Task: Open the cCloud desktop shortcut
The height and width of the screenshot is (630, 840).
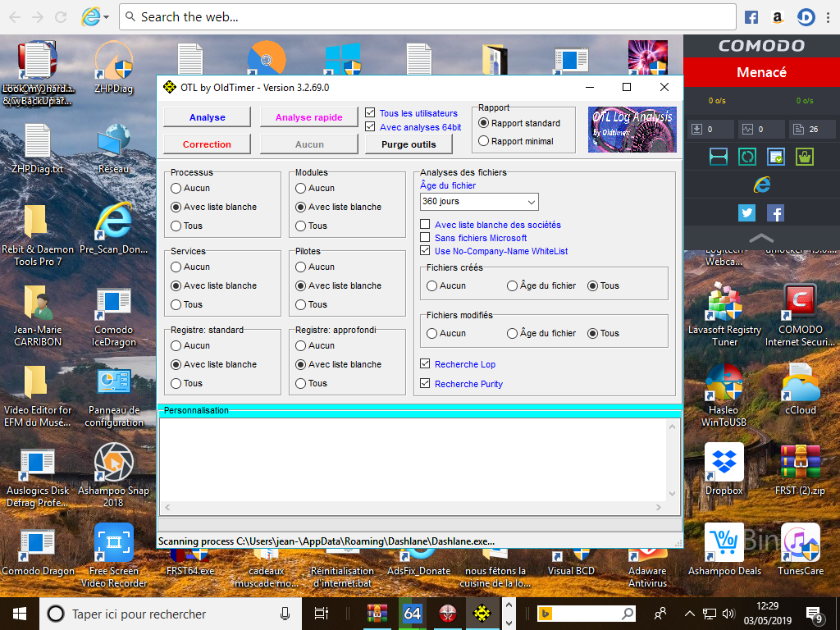Action: (800, 390)
